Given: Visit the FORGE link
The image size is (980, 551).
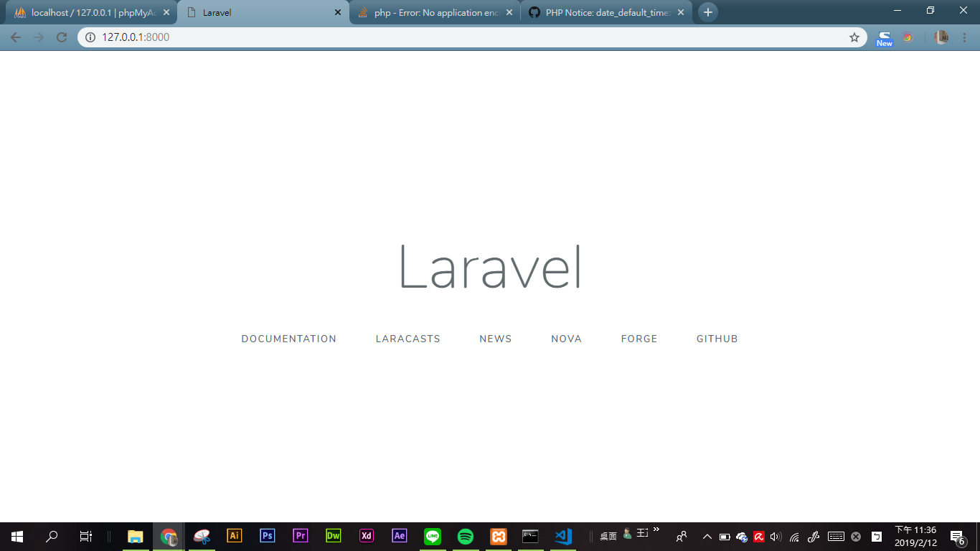Looking at the screenshot, I should point(639,339).
